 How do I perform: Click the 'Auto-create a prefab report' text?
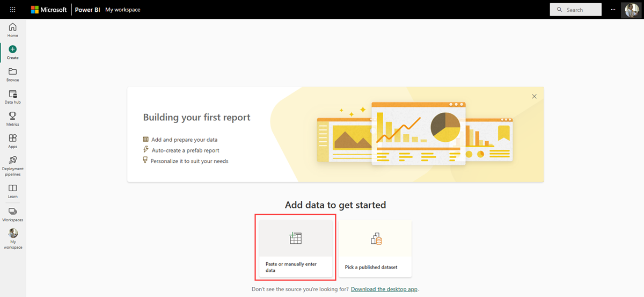pyautogui.click(x=185, y=150)
